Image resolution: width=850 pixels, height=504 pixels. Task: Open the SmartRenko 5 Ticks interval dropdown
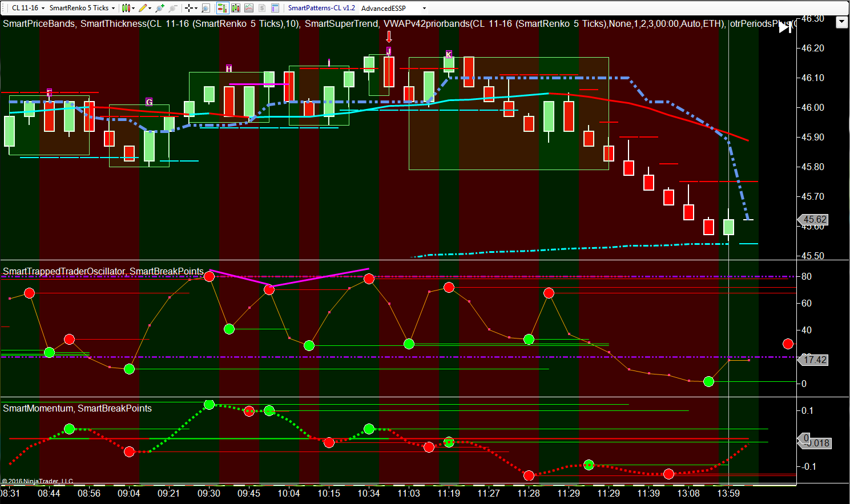pyautogui.click(x=82, y=8)
